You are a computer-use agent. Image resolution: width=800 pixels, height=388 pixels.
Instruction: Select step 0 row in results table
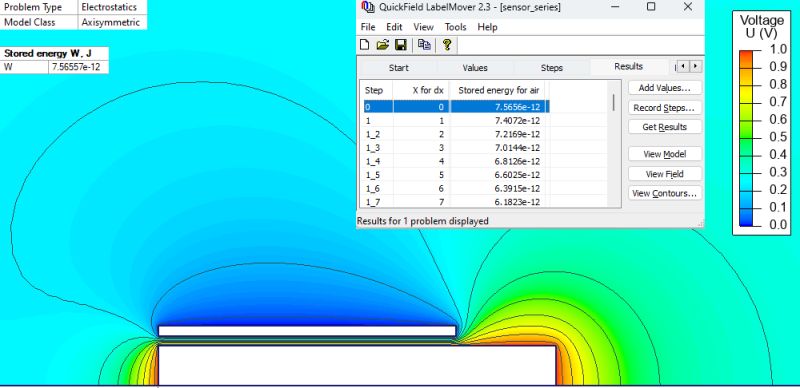(x=456, y=107)
